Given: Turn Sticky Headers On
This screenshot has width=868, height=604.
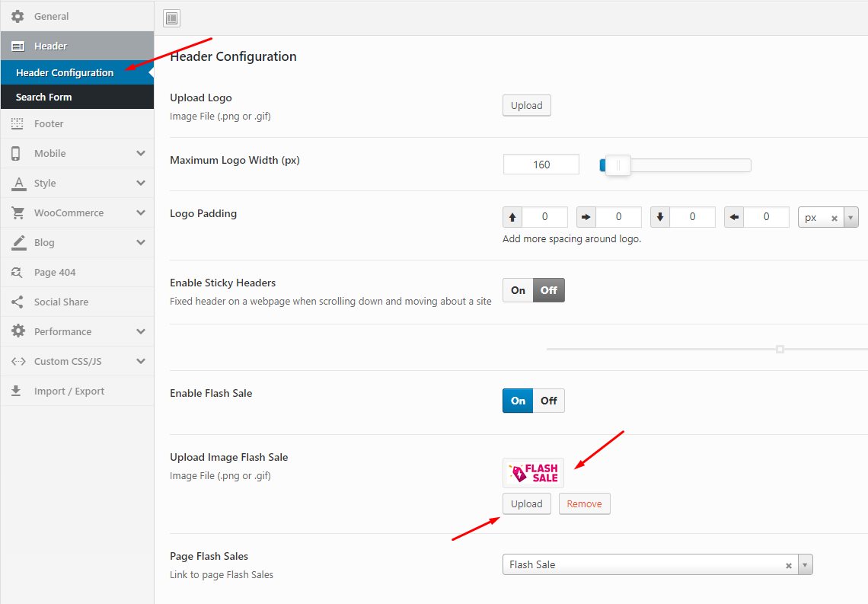Looking at the screenshot, I should [519, 290].
